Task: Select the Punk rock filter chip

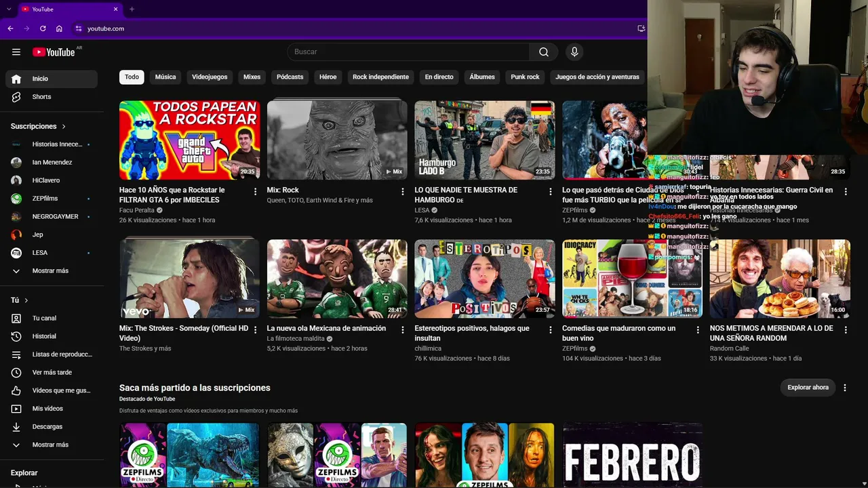Action: click(526, 77)
